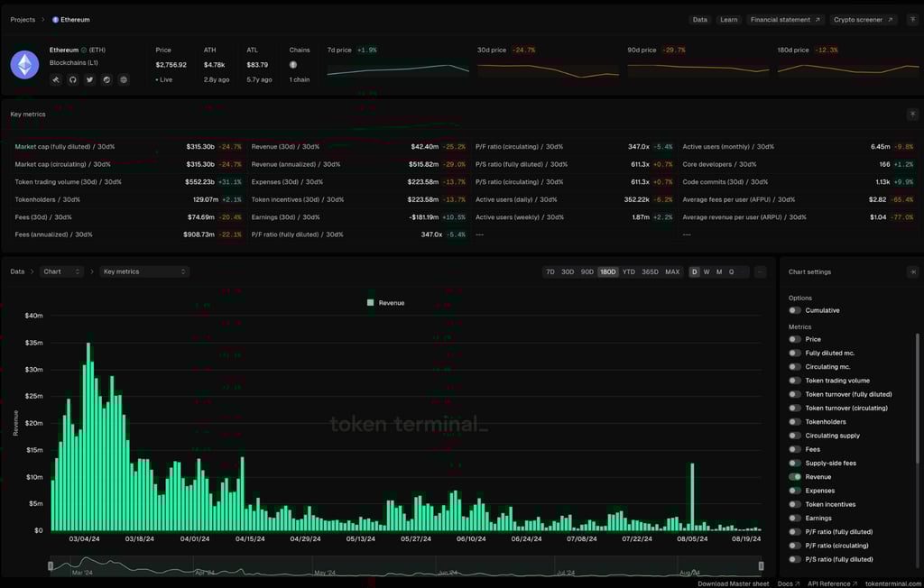The image size is (924, 588).
Task: Switch granularity to quarterly (Q)
Action: tap(731, 271)
